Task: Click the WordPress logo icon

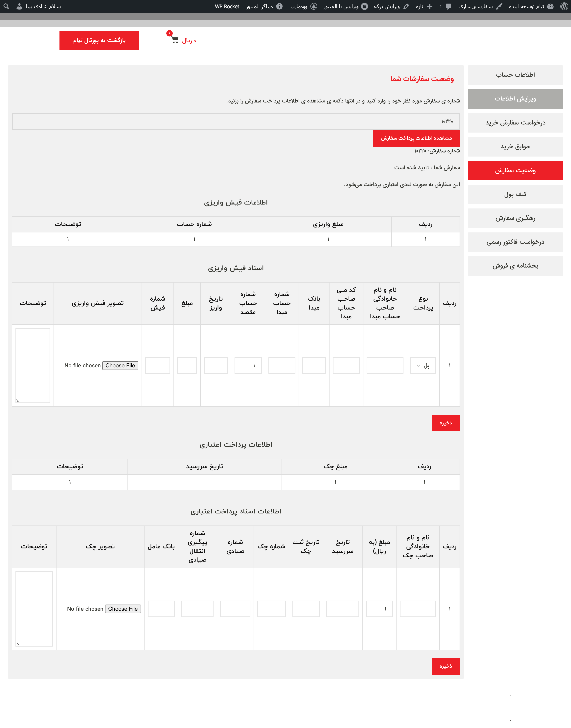Action: 564,6
